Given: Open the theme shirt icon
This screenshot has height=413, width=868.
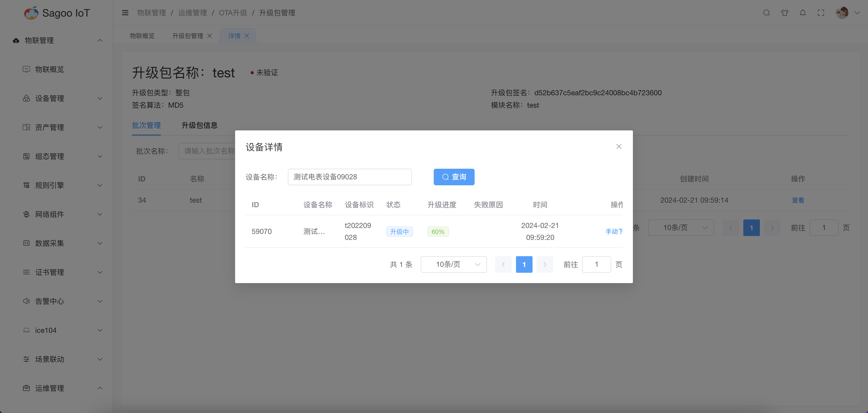Looking at the screenshot, I should (784, 13).
